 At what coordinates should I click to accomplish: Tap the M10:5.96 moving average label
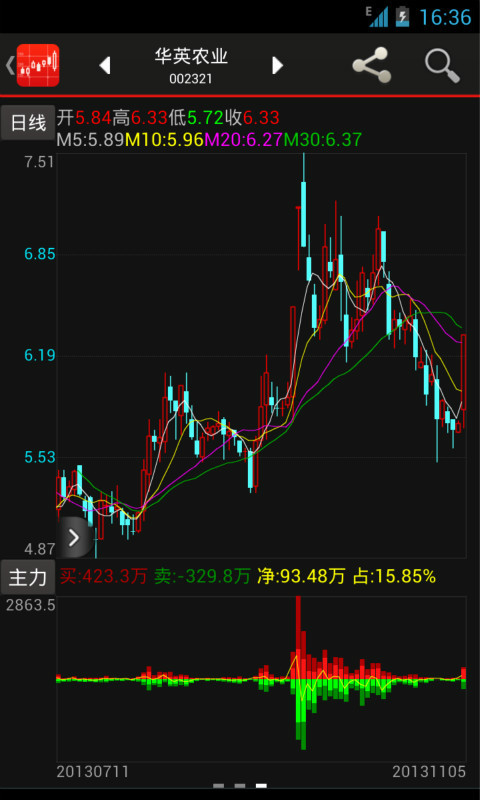(x=164, y=139)
